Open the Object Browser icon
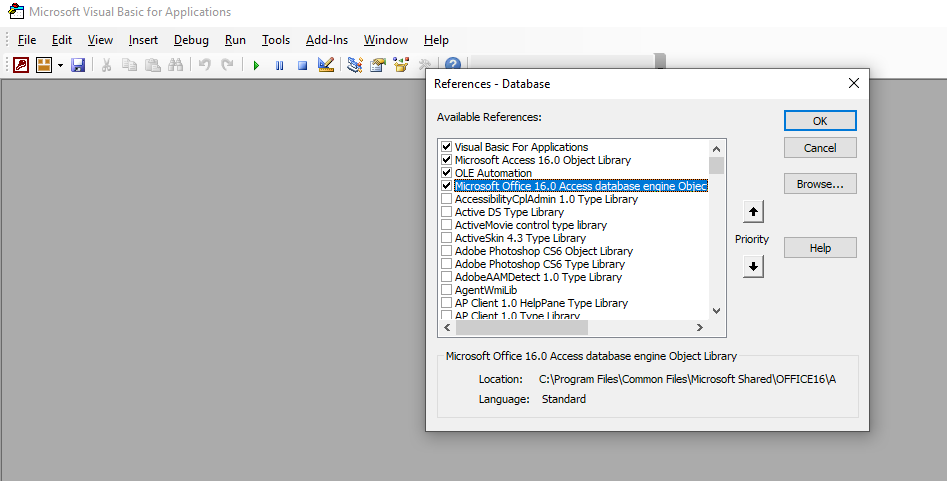947x481 pixels. (x=401, y=65)
